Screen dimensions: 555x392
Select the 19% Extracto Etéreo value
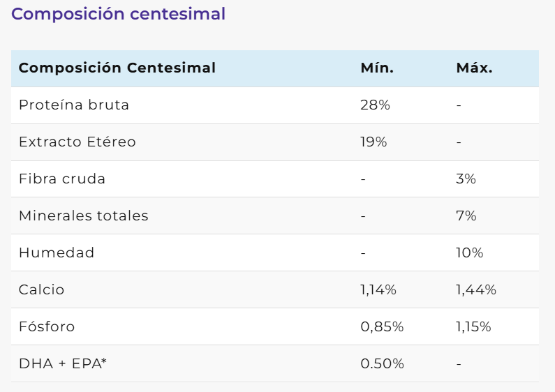point(373,142)
